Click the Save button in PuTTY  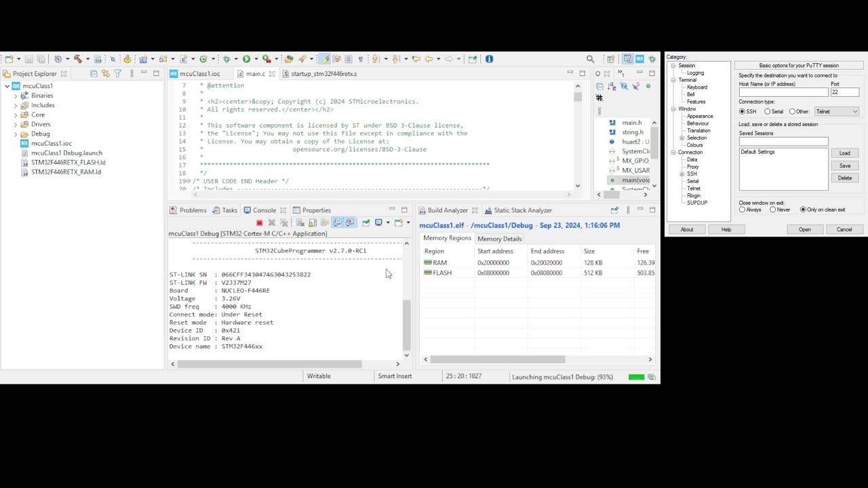(x=844, y=165)
